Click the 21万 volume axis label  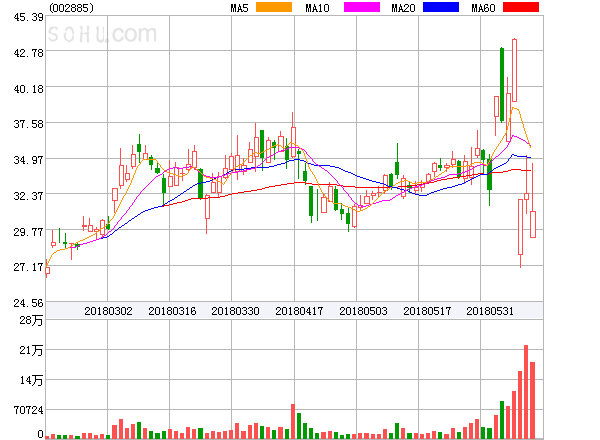click(31, 350)
